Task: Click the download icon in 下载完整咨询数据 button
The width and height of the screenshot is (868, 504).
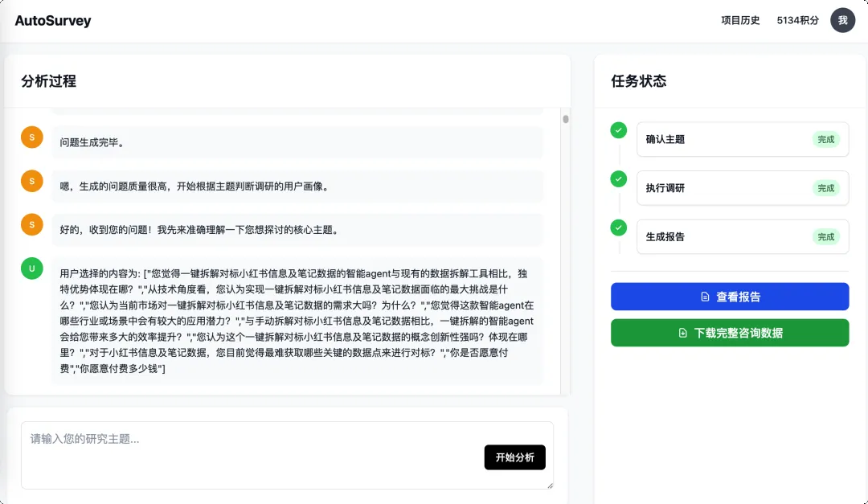Action: [x=682, y=333]
